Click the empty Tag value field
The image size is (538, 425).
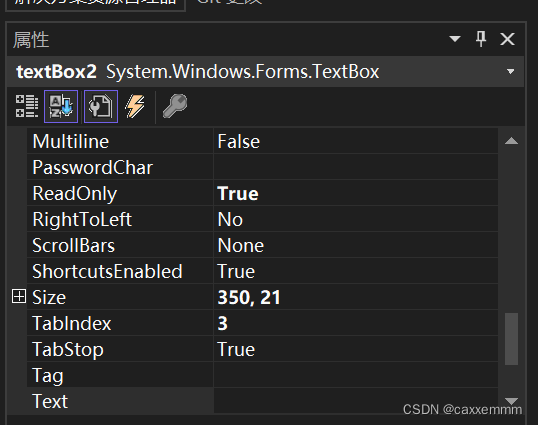pyautogui.click(x=356, y=375)
